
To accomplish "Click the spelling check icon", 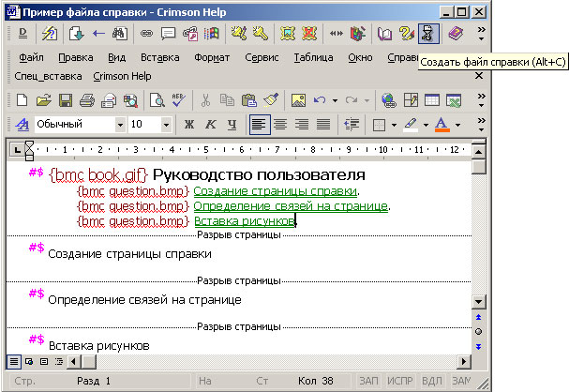I will coord(176,99).
